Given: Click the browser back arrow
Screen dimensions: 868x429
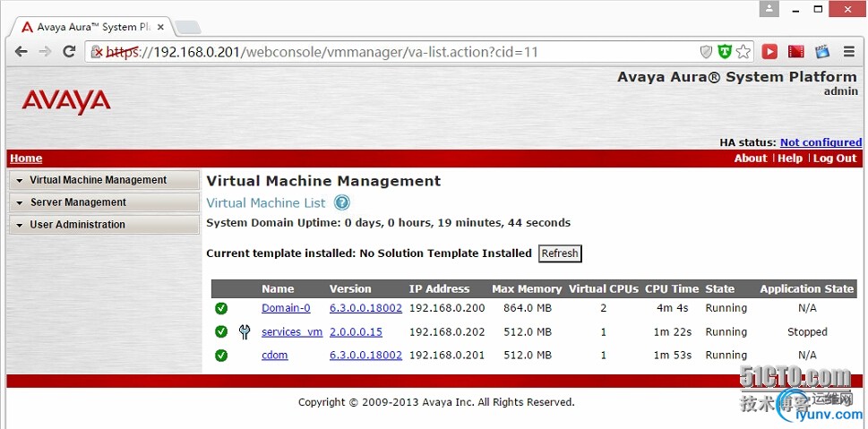Looking at the screenshot, I should pos(21,51).
